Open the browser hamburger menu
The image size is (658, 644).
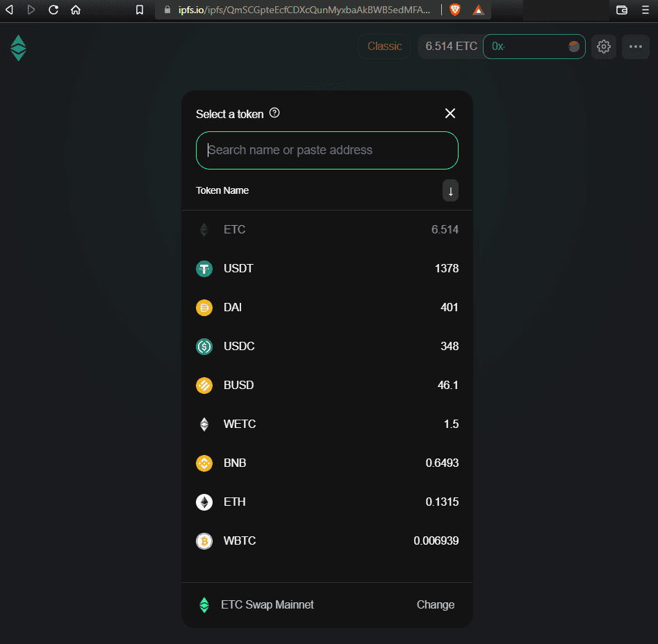(645, 10)
